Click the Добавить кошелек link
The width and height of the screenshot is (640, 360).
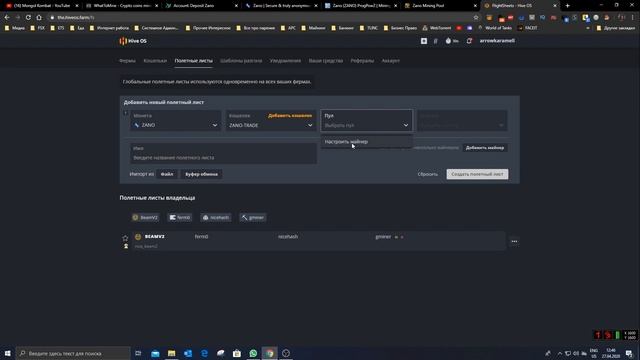[x=290, y=116]
